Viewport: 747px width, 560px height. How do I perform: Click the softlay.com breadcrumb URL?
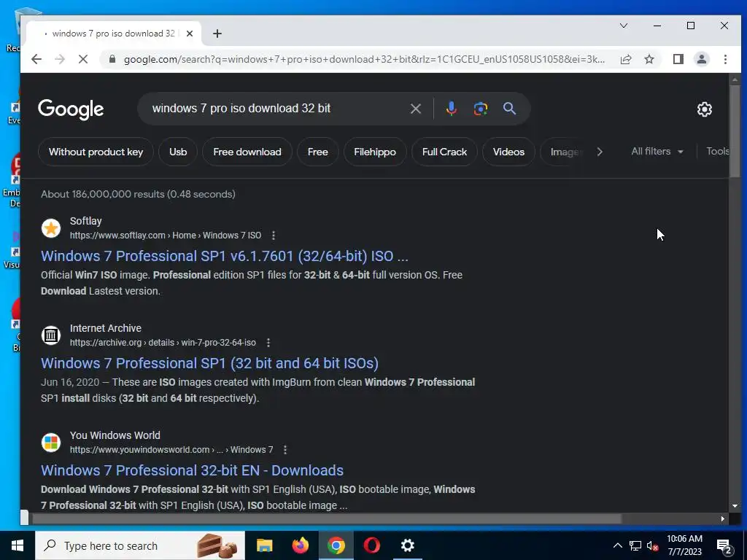166,236
